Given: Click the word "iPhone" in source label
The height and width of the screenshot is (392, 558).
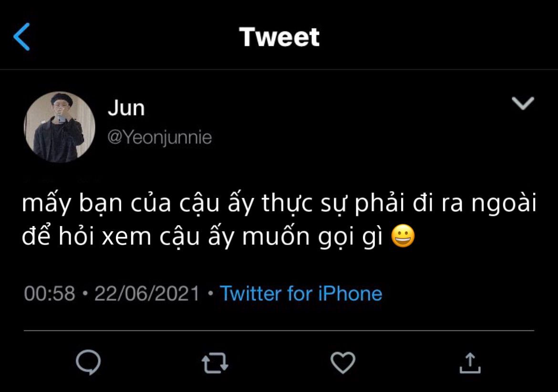Looking at the screenshot, I should coord(350,294).
